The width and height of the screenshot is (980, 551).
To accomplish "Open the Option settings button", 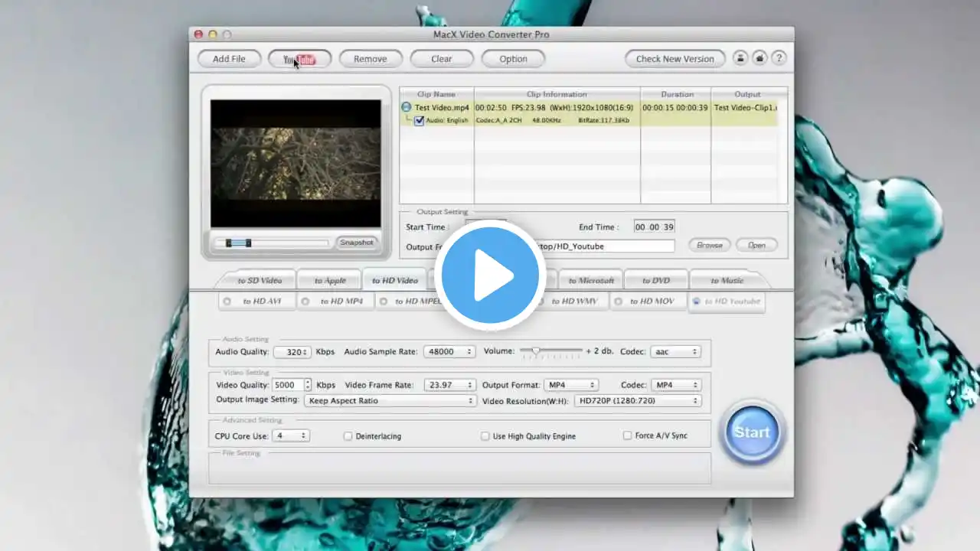I will pyautogui.click(x=513, y=59).
